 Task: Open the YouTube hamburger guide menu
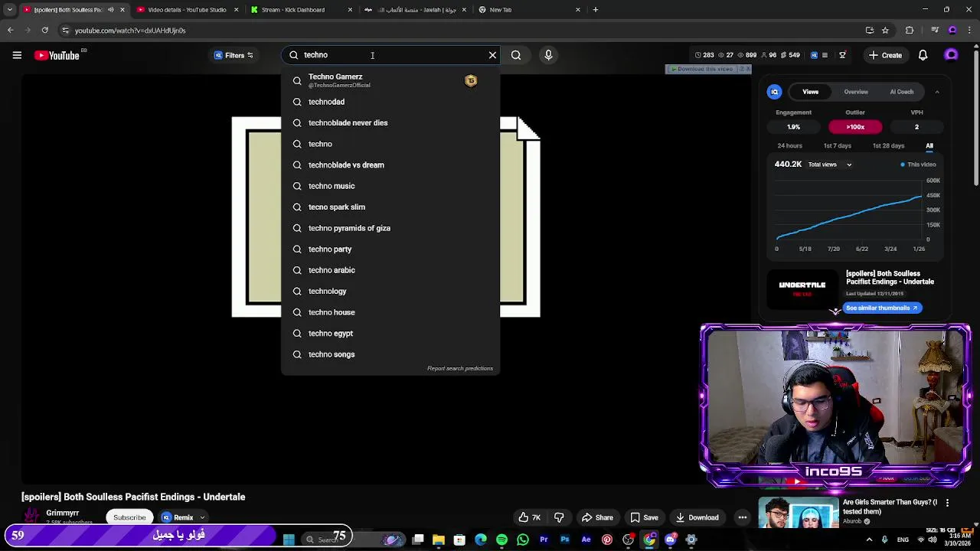[17, 55]
